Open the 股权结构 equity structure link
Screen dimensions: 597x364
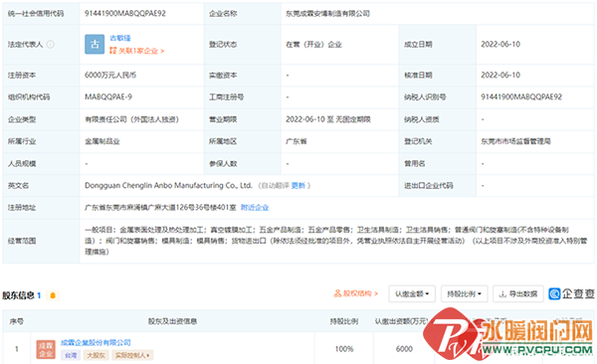pyautogui.click(x=356, y=293)
